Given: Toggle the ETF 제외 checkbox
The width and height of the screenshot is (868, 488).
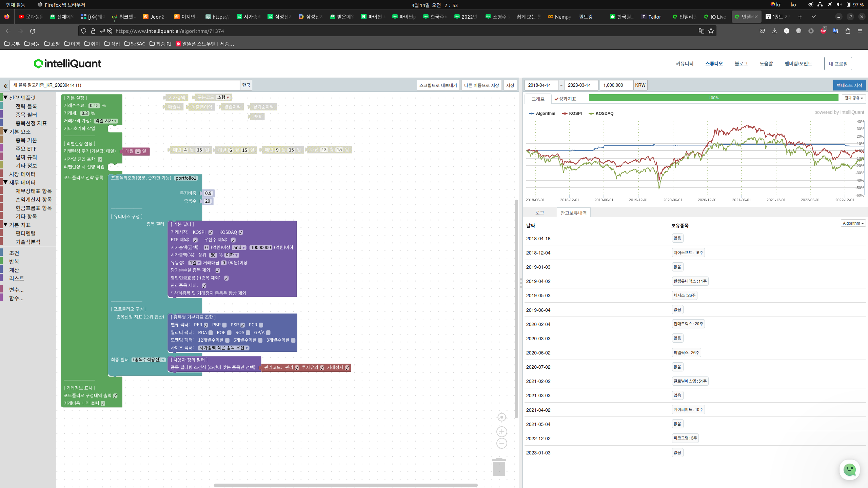Looking at the screenshot, I should coord(195,240).
